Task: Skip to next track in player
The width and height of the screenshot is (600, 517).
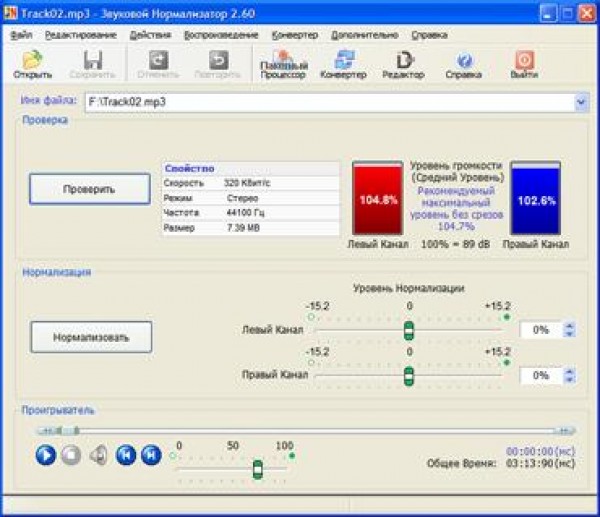Action: [x=150, y=455]
